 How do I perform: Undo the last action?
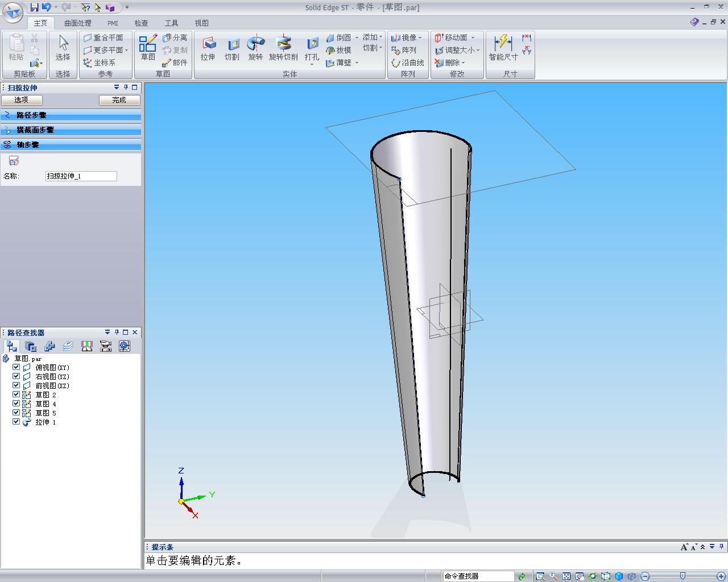(x=47, y=7)
